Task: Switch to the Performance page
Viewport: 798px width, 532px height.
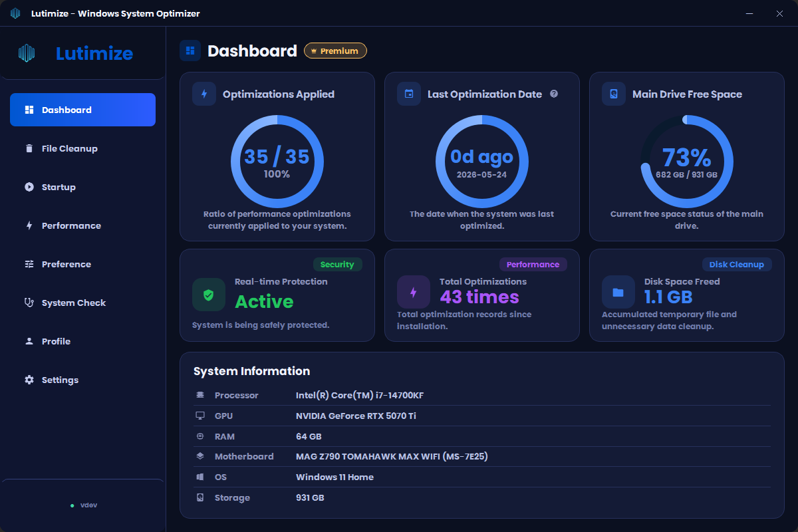Action: pos(82,225)
